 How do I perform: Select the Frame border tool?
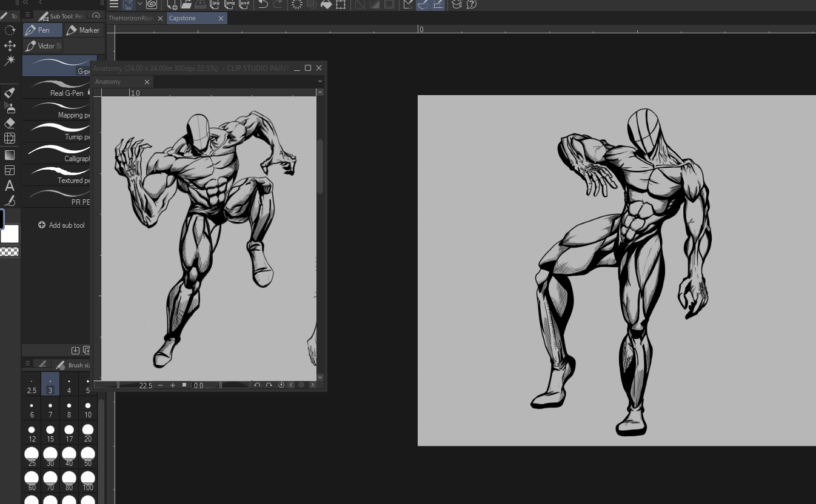coord(10,170)
